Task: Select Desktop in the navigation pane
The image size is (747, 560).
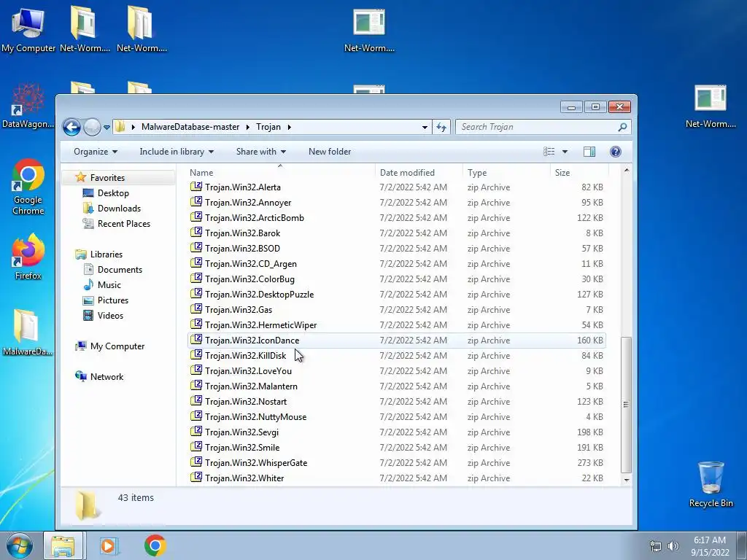Action: pos(113,192)
